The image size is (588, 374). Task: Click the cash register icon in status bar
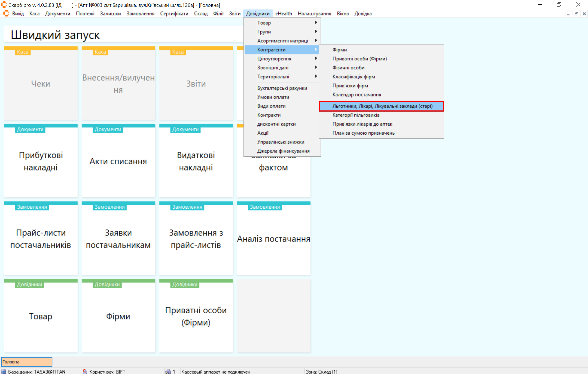(x=168, y=372)
